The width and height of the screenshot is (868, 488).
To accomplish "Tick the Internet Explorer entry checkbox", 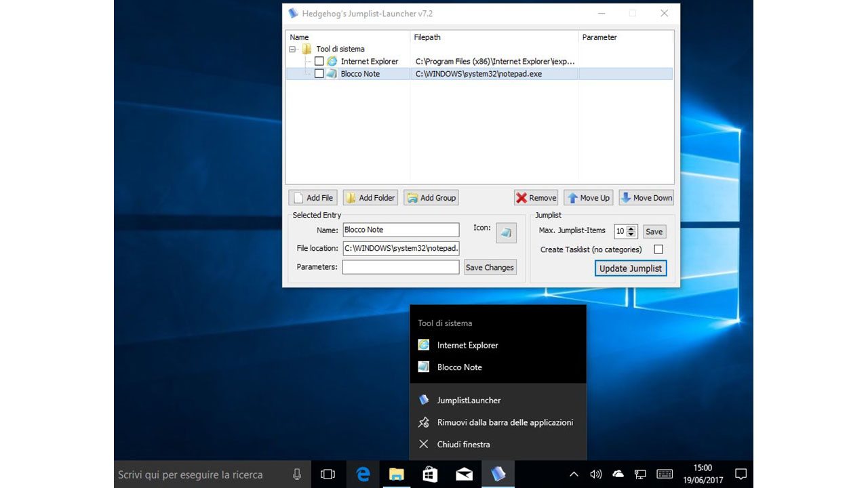I will coord(319,62).
